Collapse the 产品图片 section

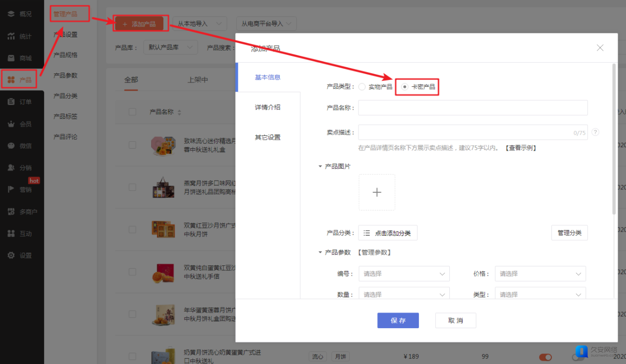[320, 167]
